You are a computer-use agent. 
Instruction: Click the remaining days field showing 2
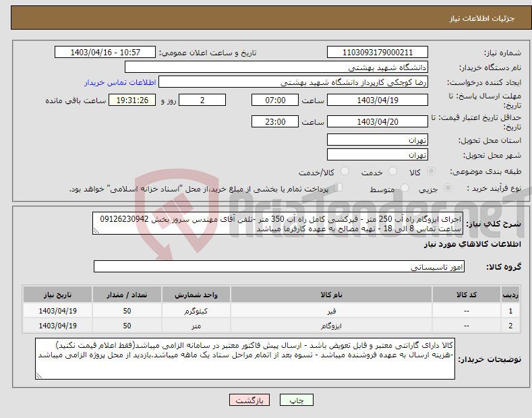[x=202, y=100]
